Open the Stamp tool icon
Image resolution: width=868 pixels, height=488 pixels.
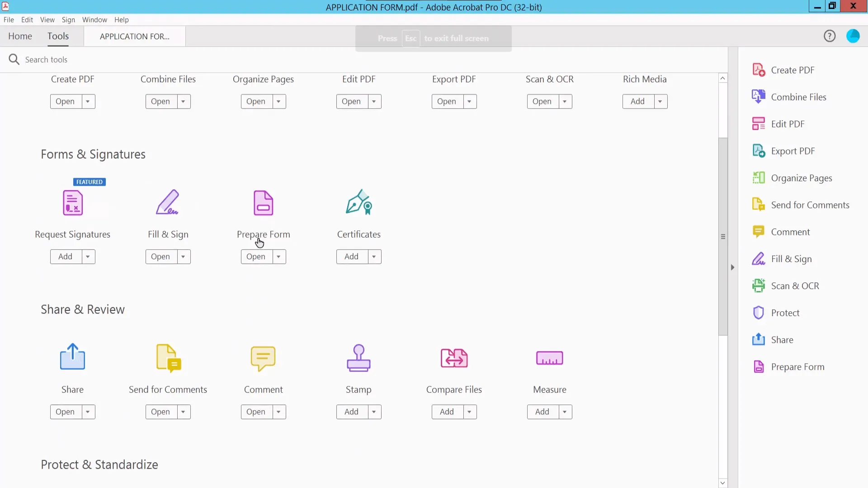[359, 358]
